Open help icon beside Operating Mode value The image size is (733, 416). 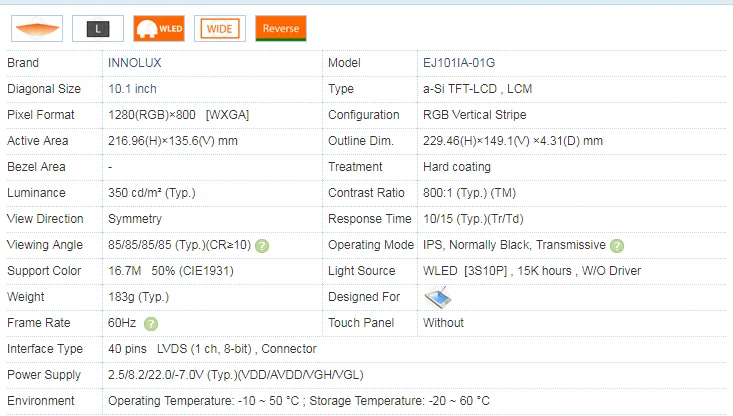click(x=617, y=246)
